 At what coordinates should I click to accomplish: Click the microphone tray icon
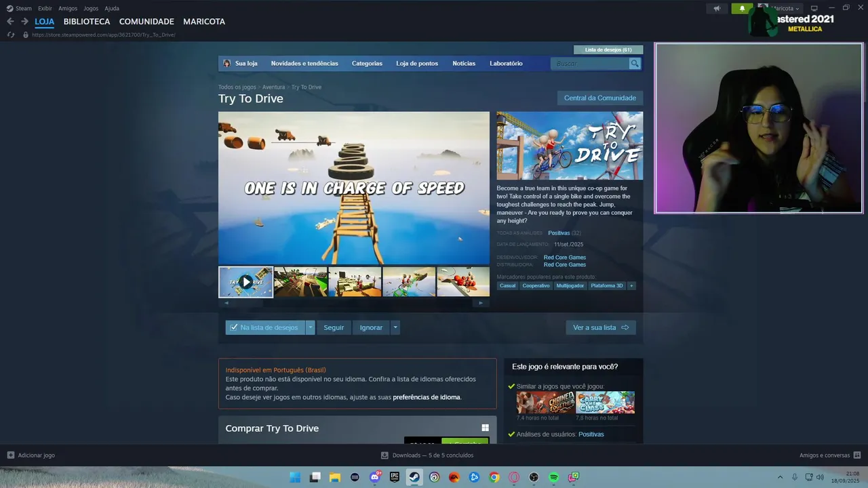tap(795, 477)
